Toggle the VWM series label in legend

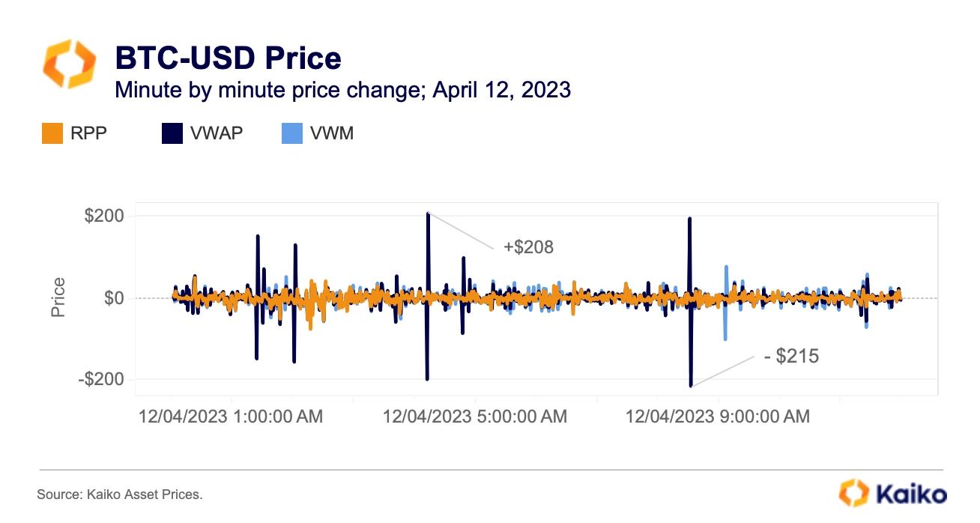click(x=332, y=134)
